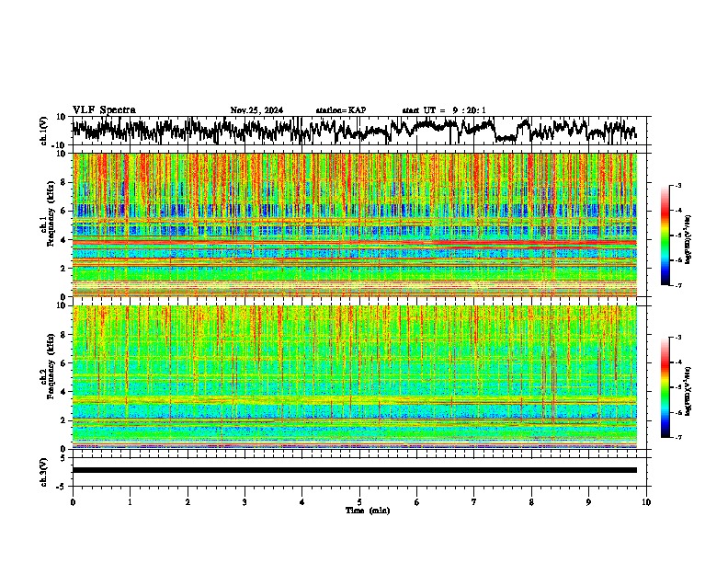Click the "start UT = 9:20:1" header text
This screenshot has width=728, height=563.
pyautogui.click(x=444, y=110)
